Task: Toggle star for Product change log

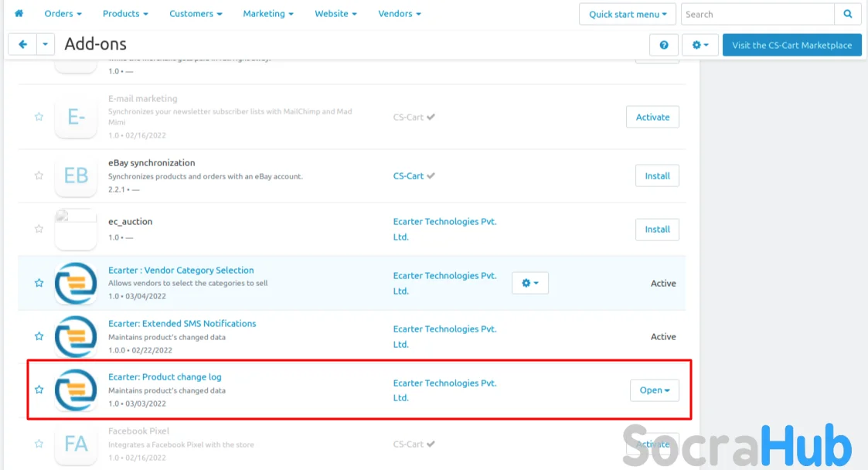Action: click(39, 390)
